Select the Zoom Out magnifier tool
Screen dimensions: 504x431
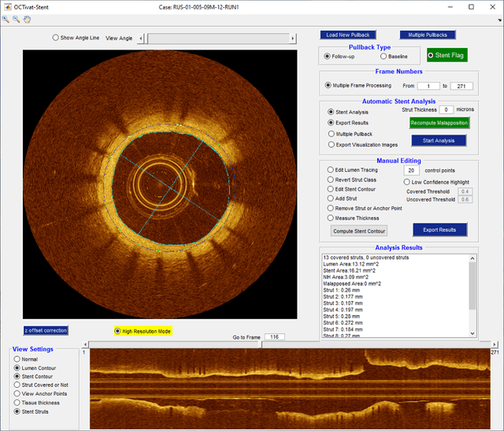coord(16,18)
